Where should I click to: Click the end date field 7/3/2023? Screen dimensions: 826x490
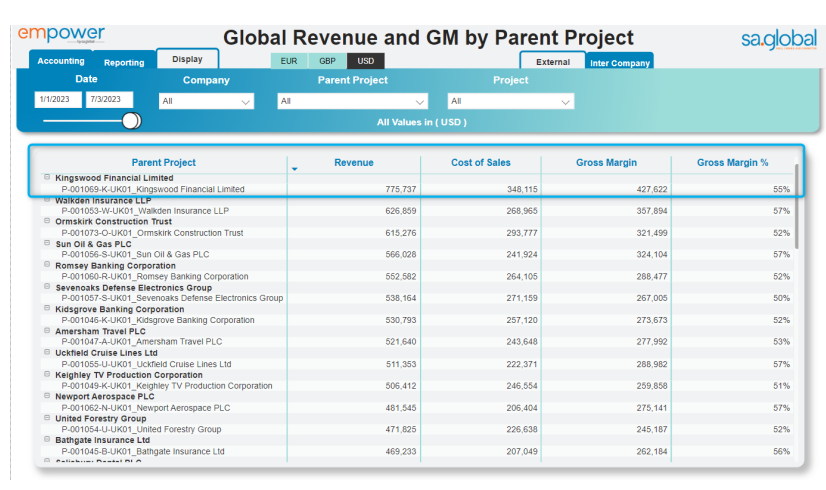[109, 100]
